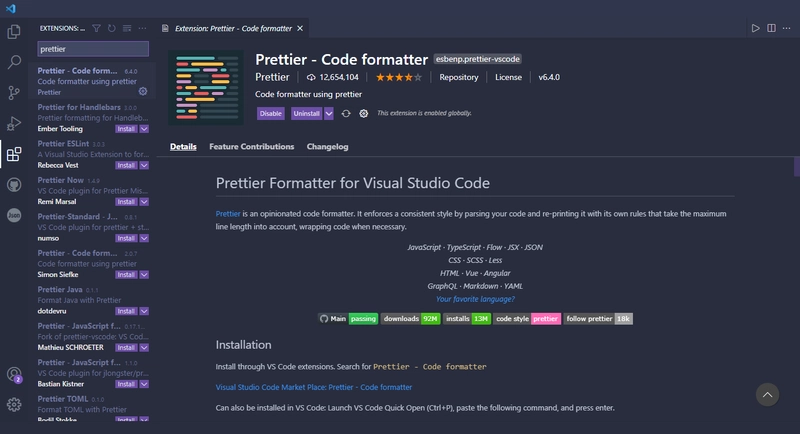The height and width of the screenshot is (434, 800).
Task: Expand Install dropdown for Prettier Now
Action: point(144,202)
